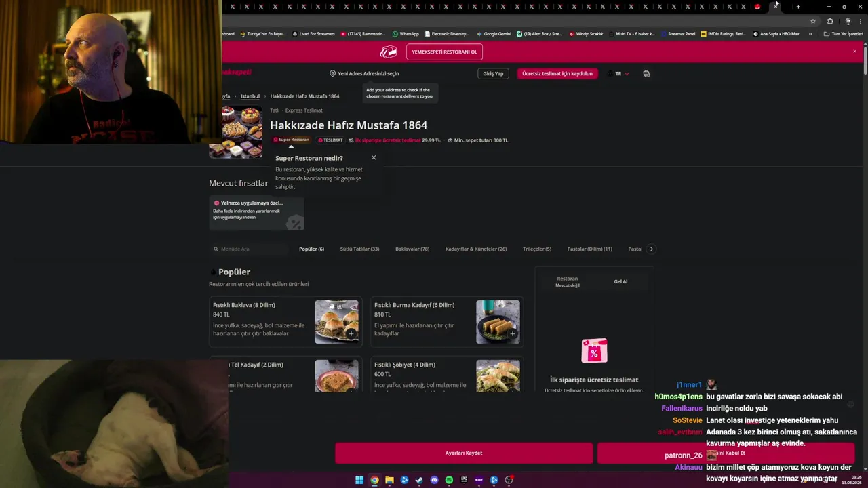Viewport: 868px width, 488px height.
Task: Select the Popüler (6) category tab
Action: [311, 249]
